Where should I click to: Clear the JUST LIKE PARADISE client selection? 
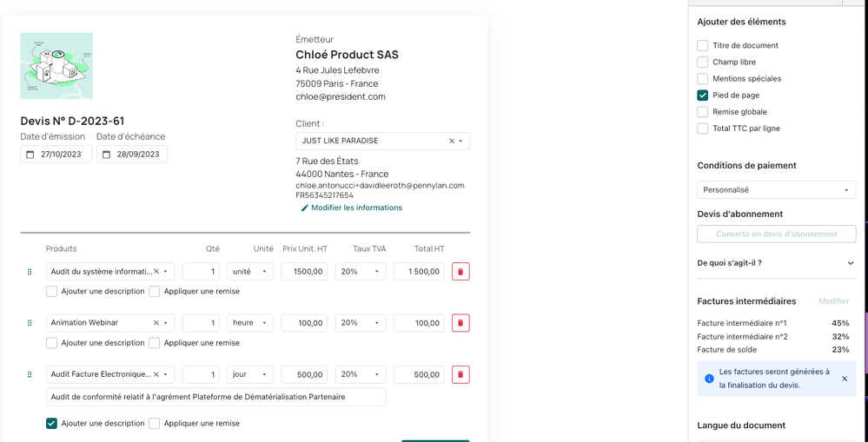tap(451, 141)
